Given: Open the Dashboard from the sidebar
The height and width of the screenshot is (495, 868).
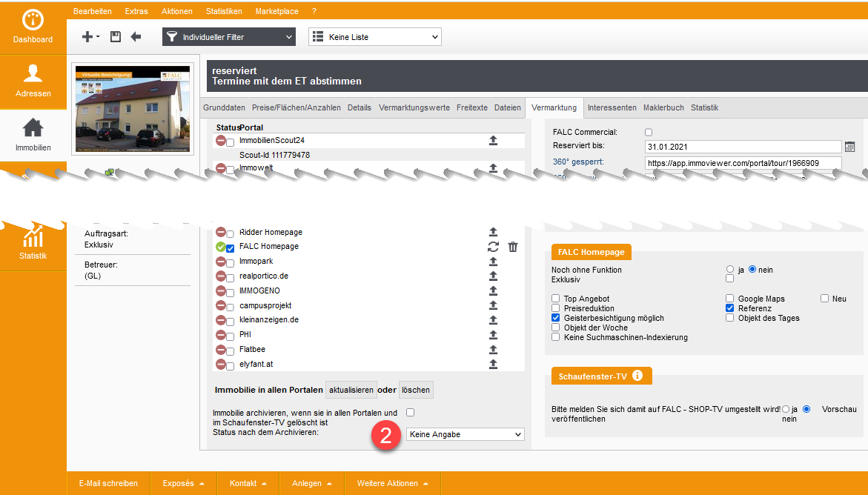Looking at the screenshot, I should [33, 27].
